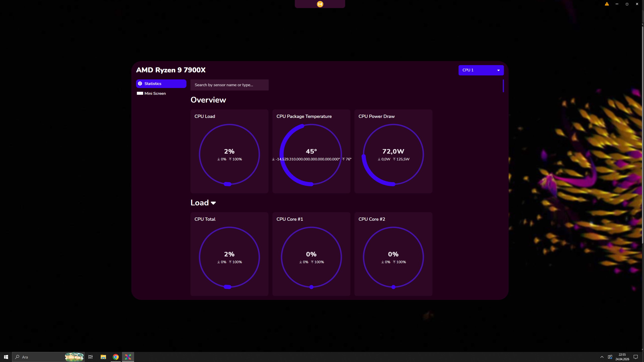Open the CPU 1 dropdown
Viewport: 644px width, 362px height.
481,70
